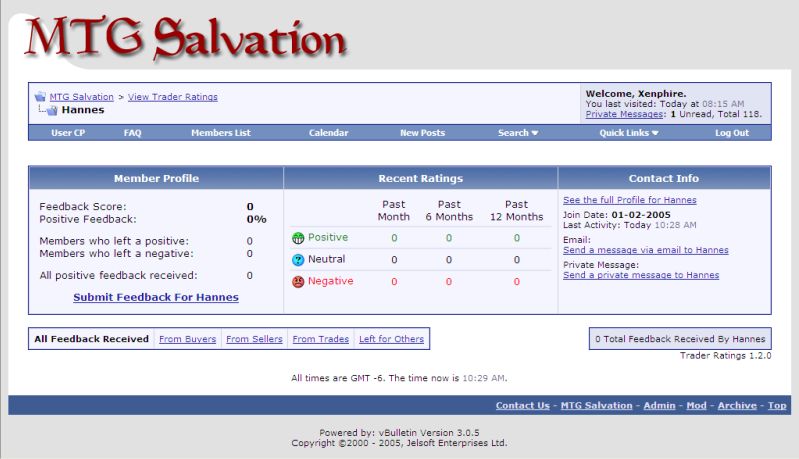Click the Join Date 01-02-2005 text
This screenshot has height=459, width=799.
click(x=617, y=215)
